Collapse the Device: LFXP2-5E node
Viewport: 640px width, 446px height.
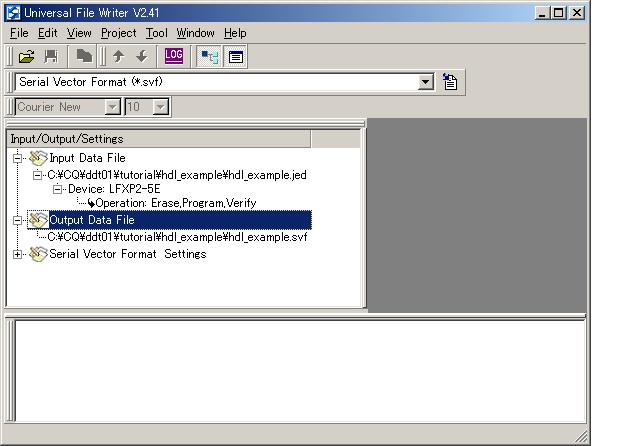click(58, 189)
